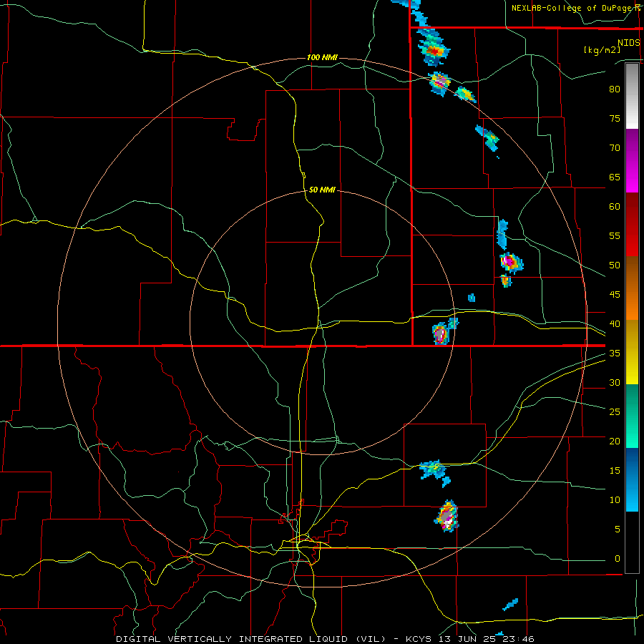The image size is (644, 644).
Task: Click the "NIDS" label above the legend
Action: tap(628, 43)
